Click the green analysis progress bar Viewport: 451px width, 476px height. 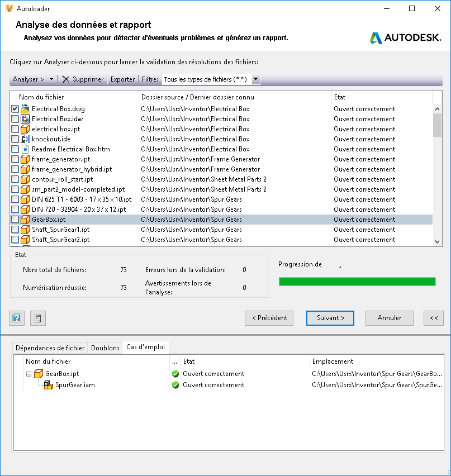coord(357,282)
